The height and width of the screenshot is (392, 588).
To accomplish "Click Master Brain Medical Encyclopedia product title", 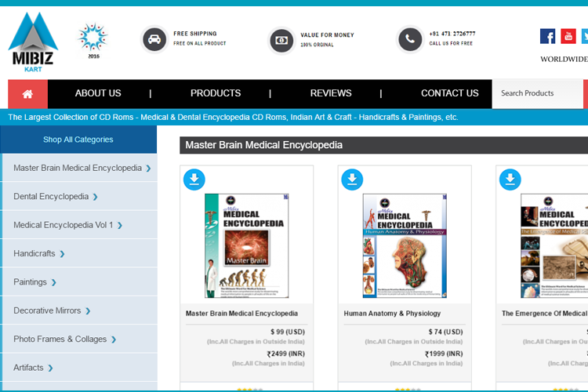I will click(242, 314).
